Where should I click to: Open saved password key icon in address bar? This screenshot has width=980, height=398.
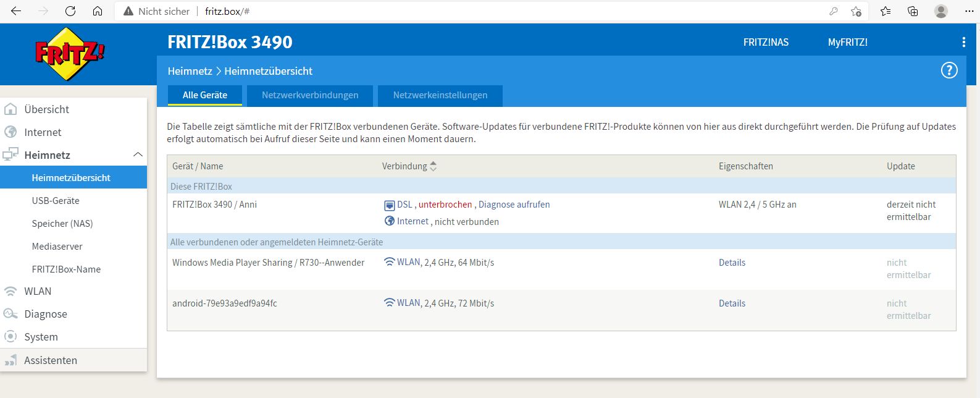[833, 11]
